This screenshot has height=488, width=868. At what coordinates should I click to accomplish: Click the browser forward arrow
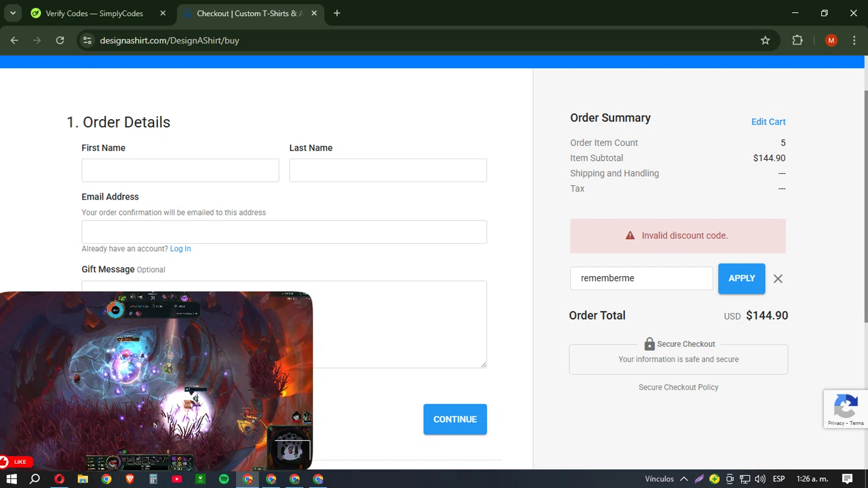(37, 41)
